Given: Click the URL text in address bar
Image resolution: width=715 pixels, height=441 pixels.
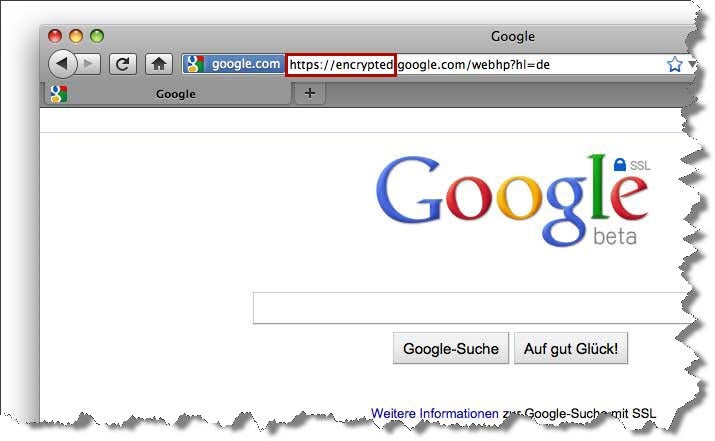Looking at the screenshot, I should pyautogui.click(x=420, y=64).
